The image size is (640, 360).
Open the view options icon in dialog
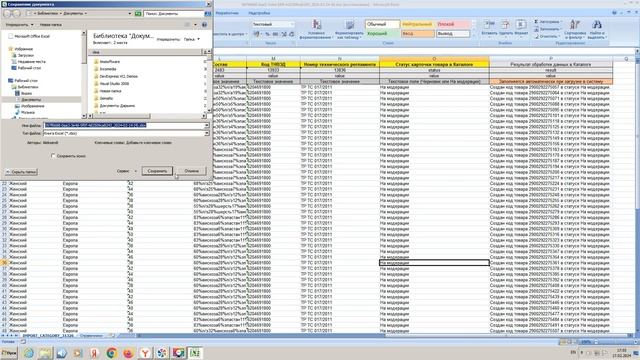point(187,24)
